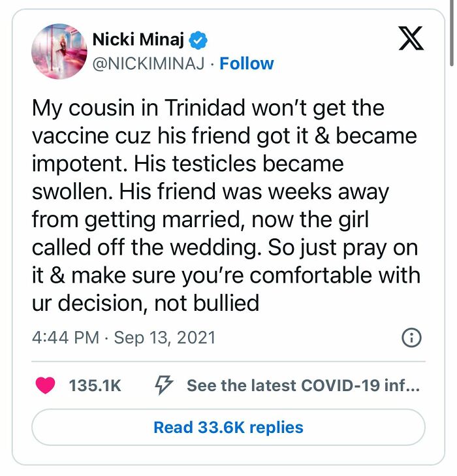Screen dimensions: 457x476
Task: Like the tweet with the heart icon
Action: 45,385
